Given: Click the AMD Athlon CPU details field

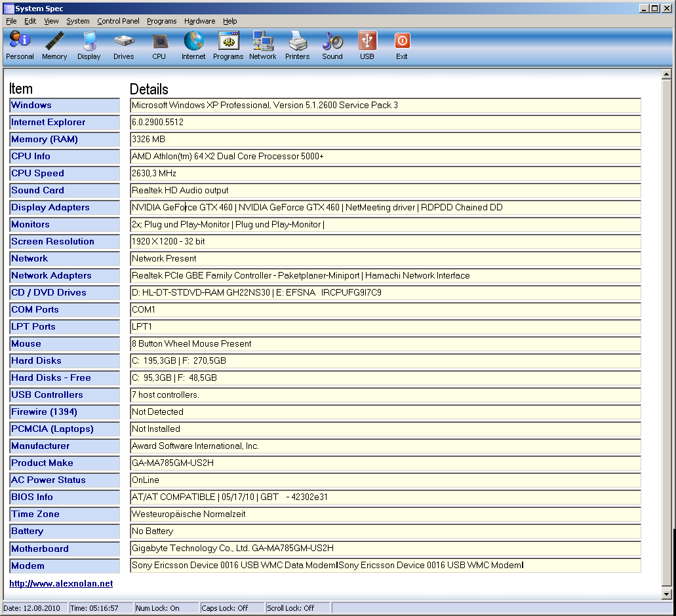Looking at the screenshot, I should (386, 157).
